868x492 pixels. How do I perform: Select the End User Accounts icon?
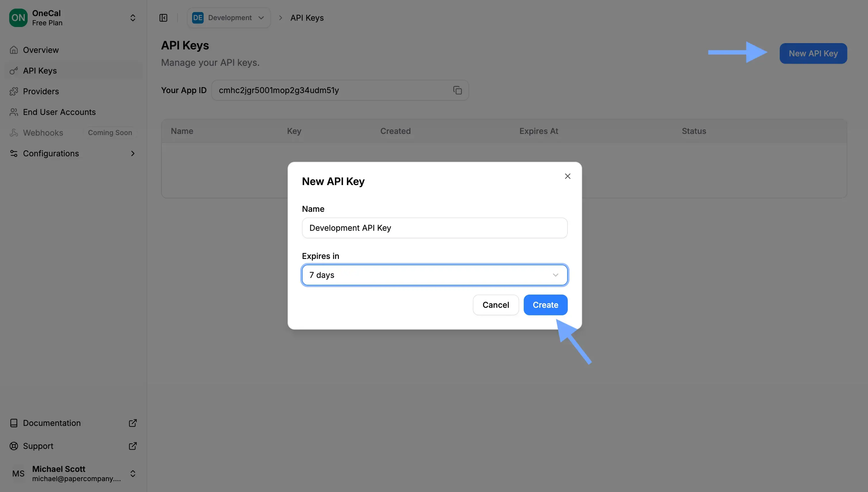pyautogui.click(x=14, y=112)
